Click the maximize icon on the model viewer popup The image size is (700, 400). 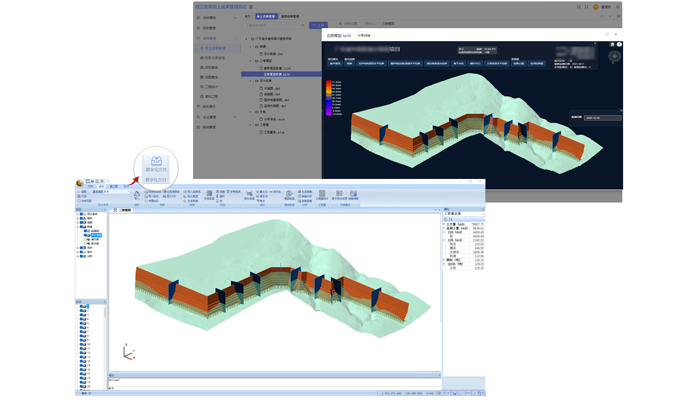coord(606,33)
